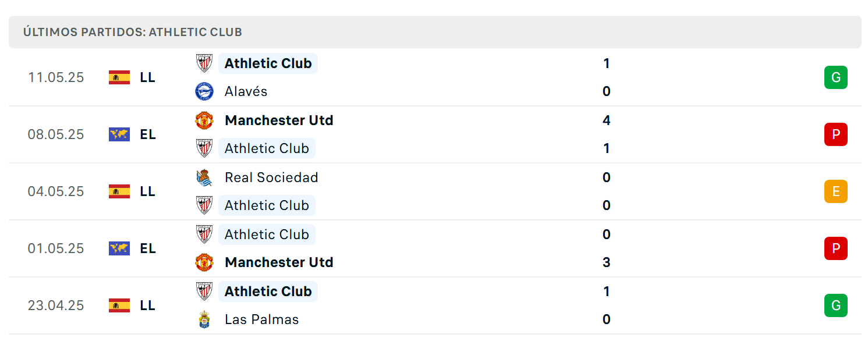Viewport: 868px width, 345px height.
Task: Select LL league label on 23.04.25 row
Action: tap(147, 305)
